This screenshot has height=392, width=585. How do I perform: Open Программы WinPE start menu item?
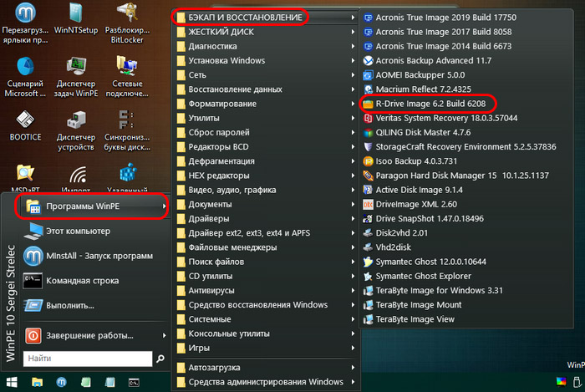pyautogui.click(x=94, y=206)
